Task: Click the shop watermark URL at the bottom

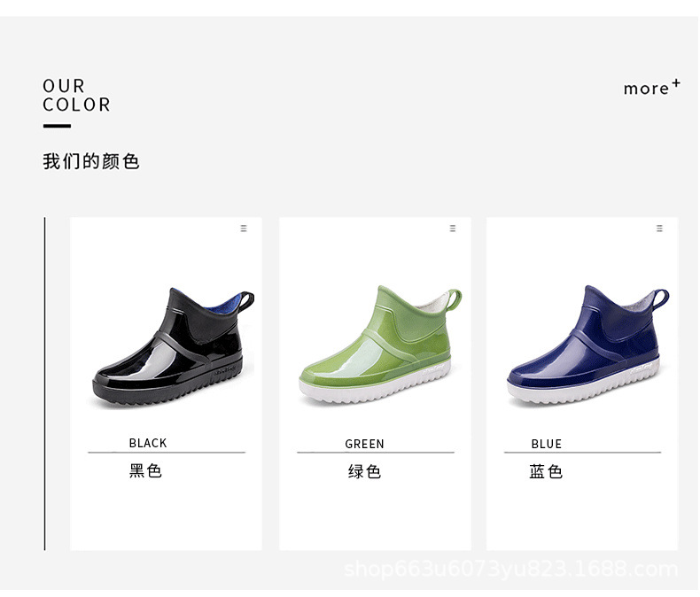Action: tap(511, 570)
